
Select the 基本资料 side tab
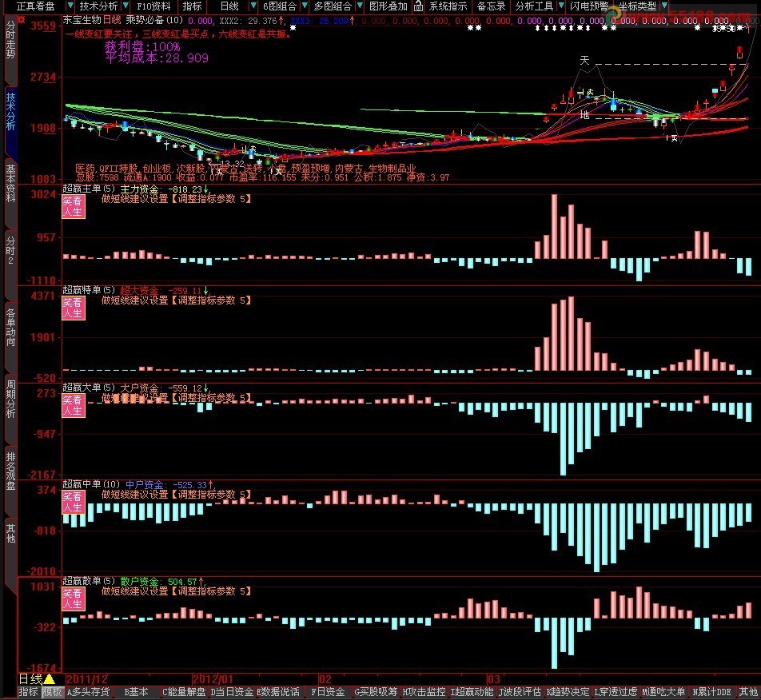coord(10,183)
